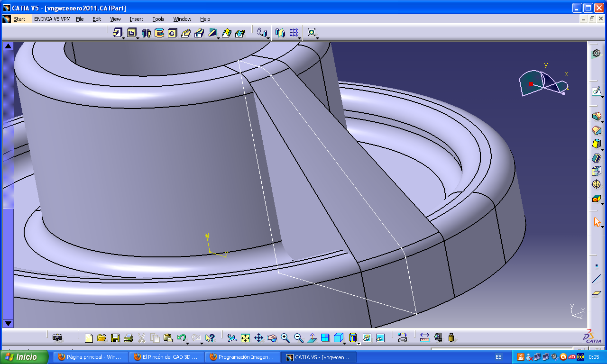The image size is (607, 364).
Task: Select the Mirror tool
Action: click(280, 33)
